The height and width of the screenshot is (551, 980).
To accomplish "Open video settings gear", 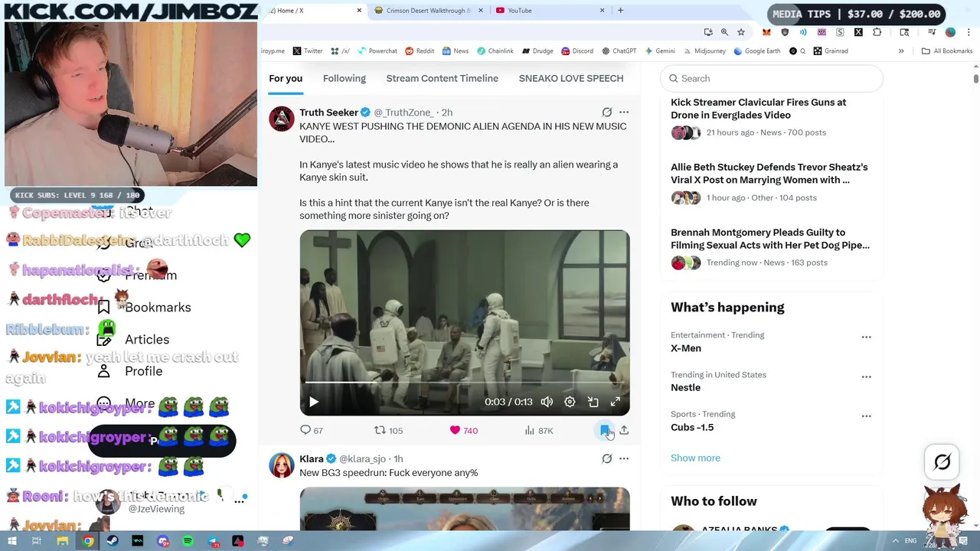I will point(570,402).
